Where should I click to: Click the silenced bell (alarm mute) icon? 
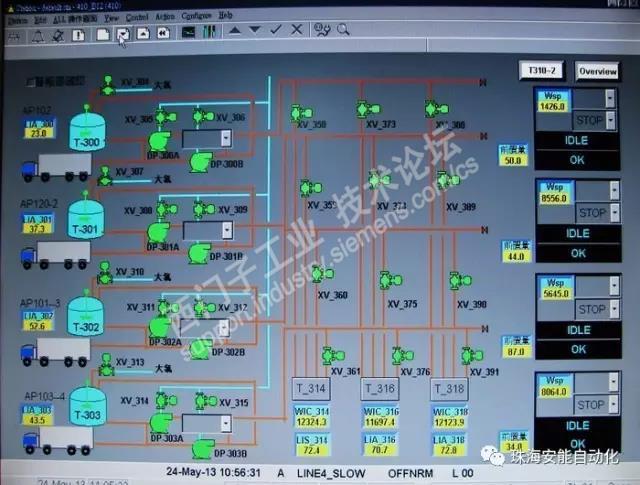pos(58,36)
